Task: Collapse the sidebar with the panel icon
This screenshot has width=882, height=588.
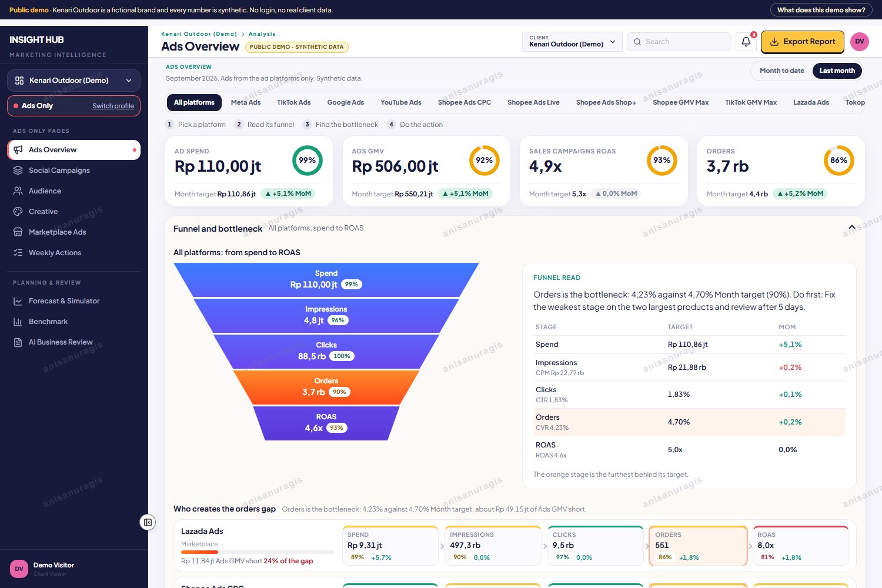Action: point(148,522)
